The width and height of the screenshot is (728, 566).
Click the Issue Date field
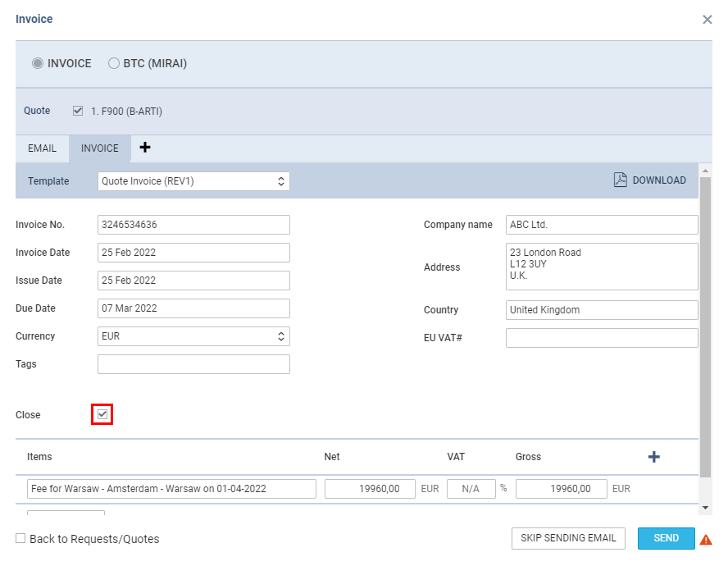(193, 281)
